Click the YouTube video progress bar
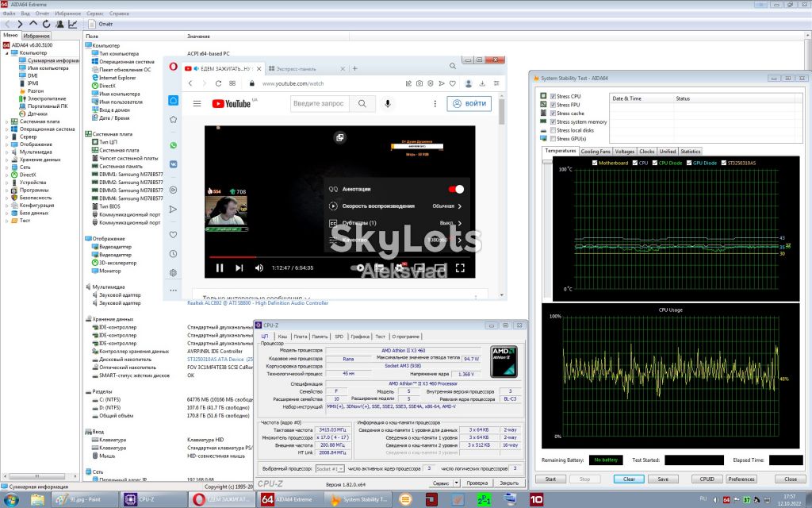The image size is (812, 508). [x=339, y=256]
